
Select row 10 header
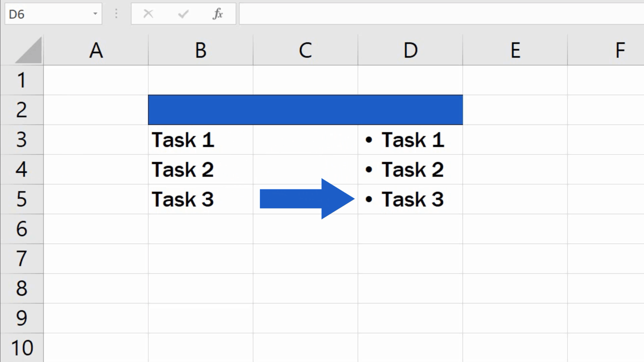(22, 347)
